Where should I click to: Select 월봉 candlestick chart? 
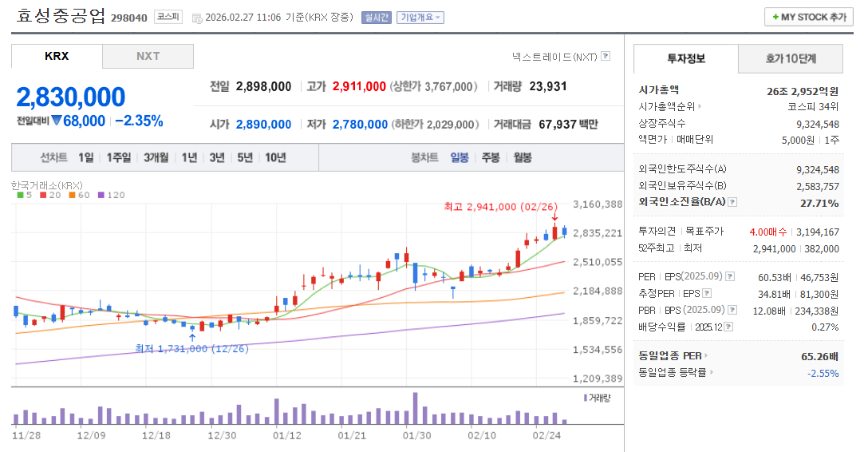(x=523, y=158)
